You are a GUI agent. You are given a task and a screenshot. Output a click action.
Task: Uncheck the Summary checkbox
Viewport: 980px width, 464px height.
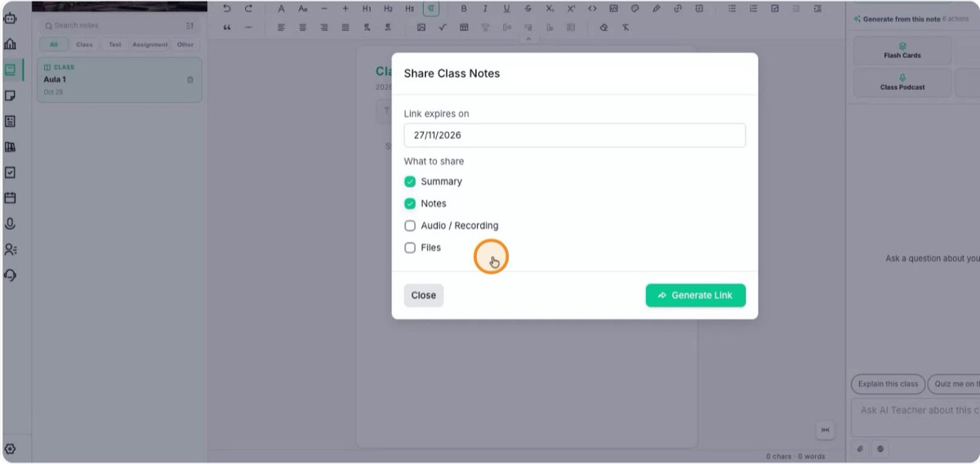[x=410, y=181]
